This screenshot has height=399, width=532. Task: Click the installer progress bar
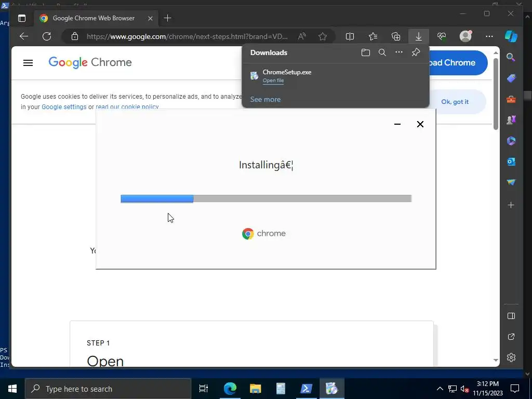266,198
